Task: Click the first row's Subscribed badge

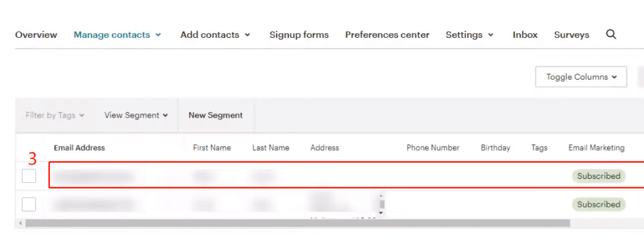Action: point(598,176)
